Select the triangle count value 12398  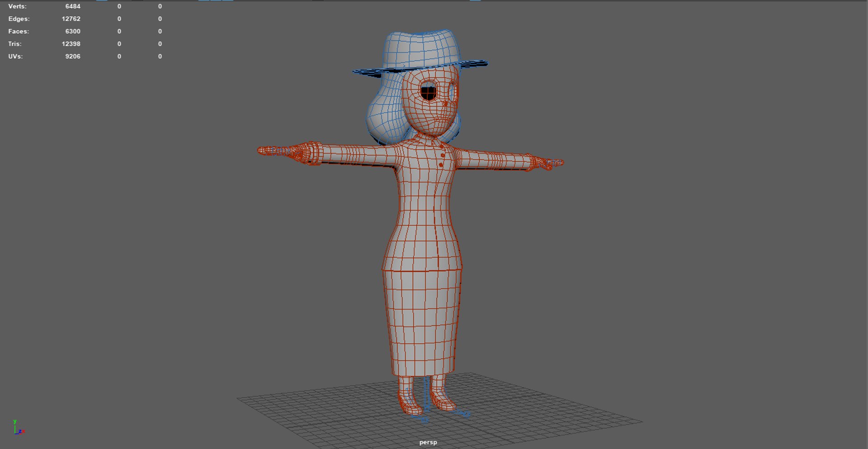(x=71, y=44)
